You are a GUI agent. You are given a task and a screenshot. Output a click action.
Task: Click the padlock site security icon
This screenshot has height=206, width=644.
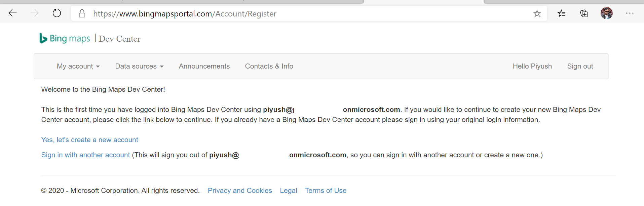pyautogui.click(x=82, y=13)
